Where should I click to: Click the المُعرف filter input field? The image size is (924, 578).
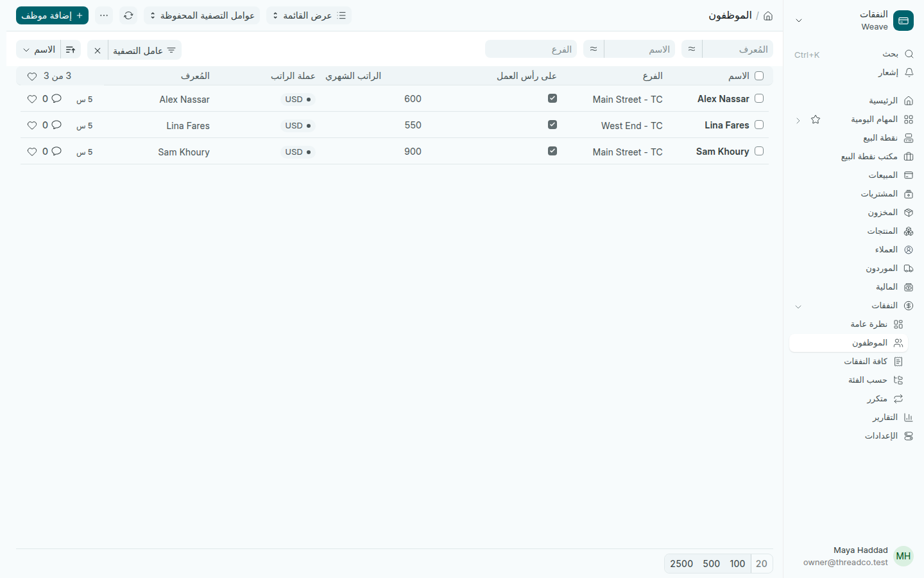coord(738,49)
